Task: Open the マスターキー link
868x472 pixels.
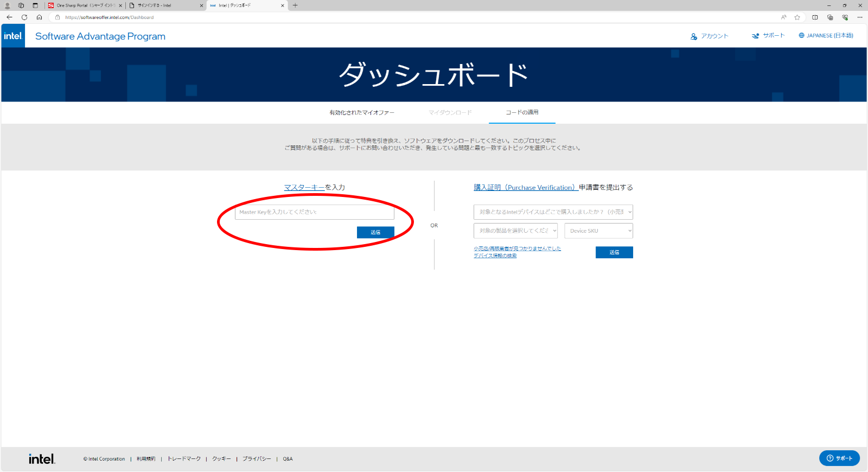Action: 304,188
